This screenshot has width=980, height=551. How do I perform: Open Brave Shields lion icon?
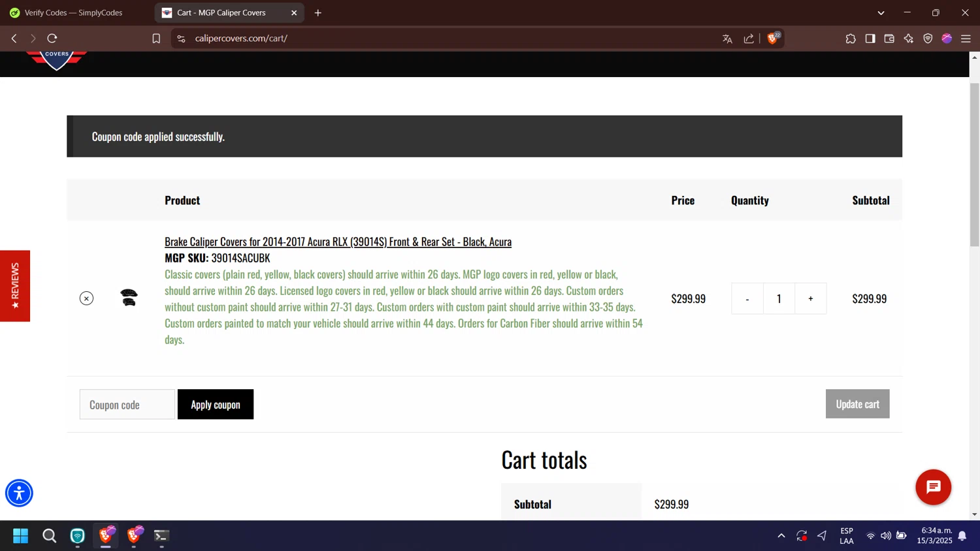pos(773,39)
